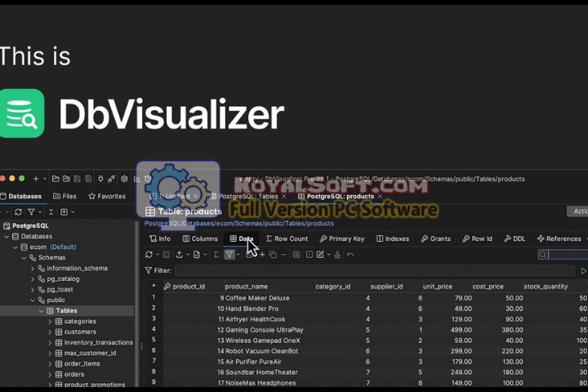Click the refresh icon in the Databases tree toolbar
Image resolution: width=588 pixels, height=392 pixels.
(x=18, y=212)
